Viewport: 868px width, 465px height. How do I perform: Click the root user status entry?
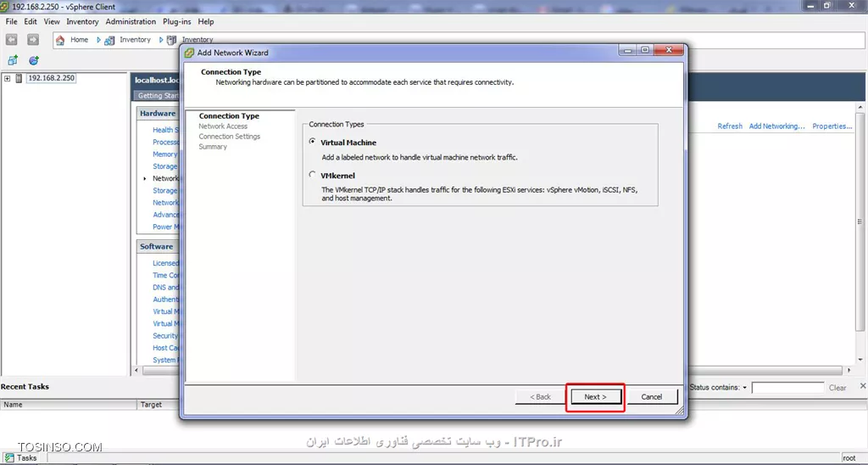click(x=849, y=458)
